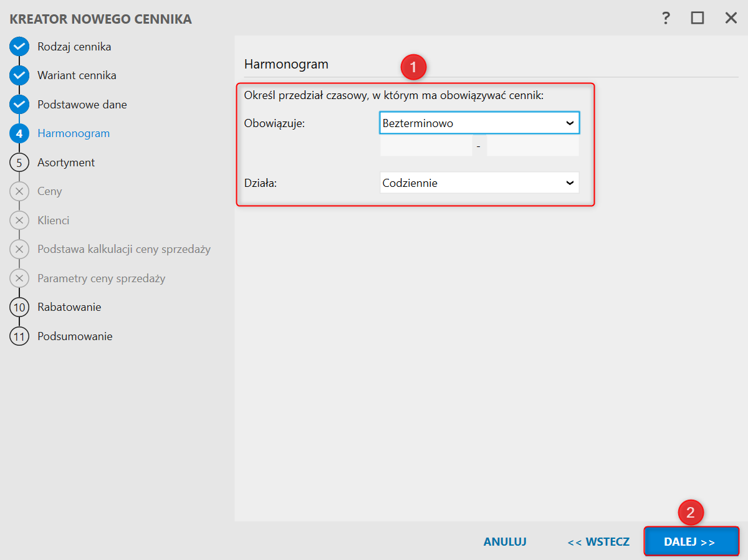Click the DALEJ >> button
Image resolution: width=748 pixels, height=560 pixels.
[691, 542]
